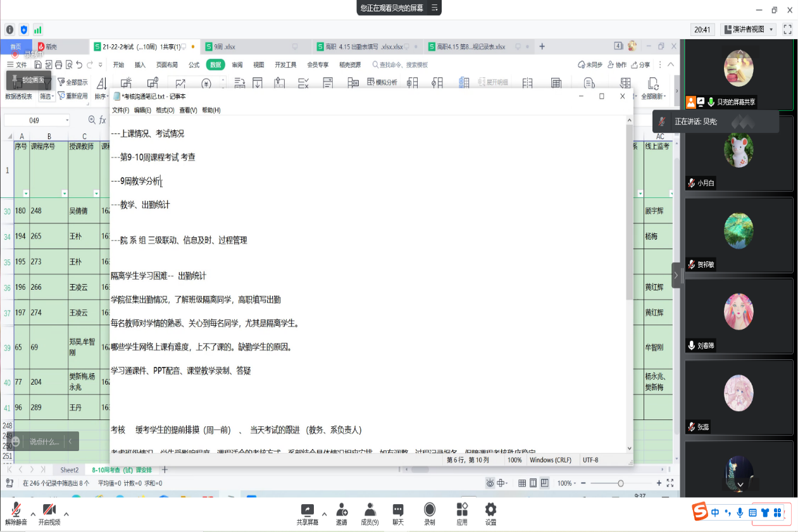Image resolution: width=798 pixels, height=532 pixels.
Task: Open the Invite participants icon
Action: [342, 510]
